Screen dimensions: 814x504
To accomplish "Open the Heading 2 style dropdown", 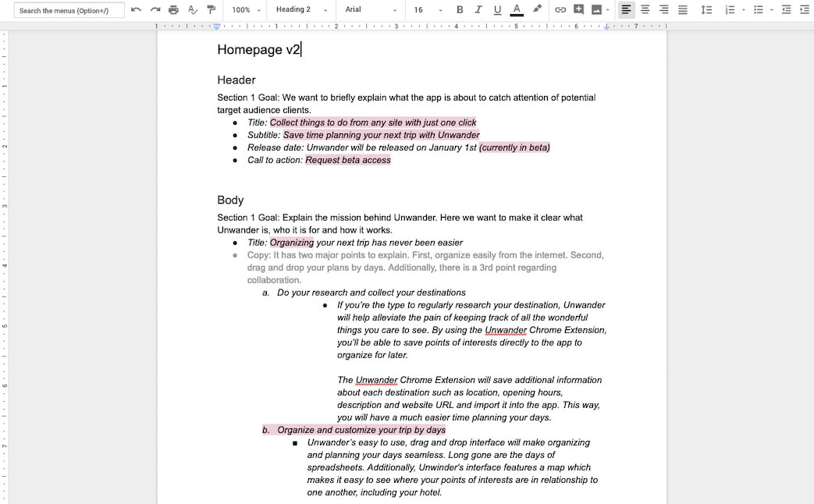I will coord(301,10).
